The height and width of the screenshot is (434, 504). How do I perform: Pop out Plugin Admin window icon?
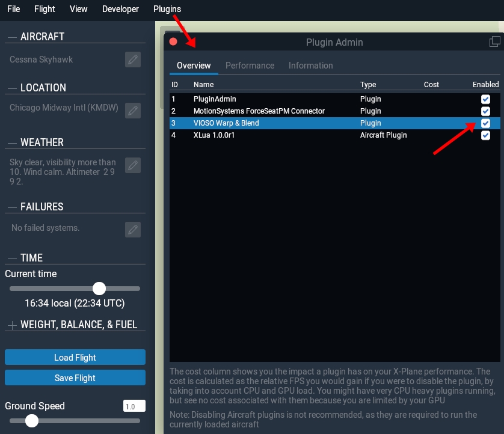(495, 41)
